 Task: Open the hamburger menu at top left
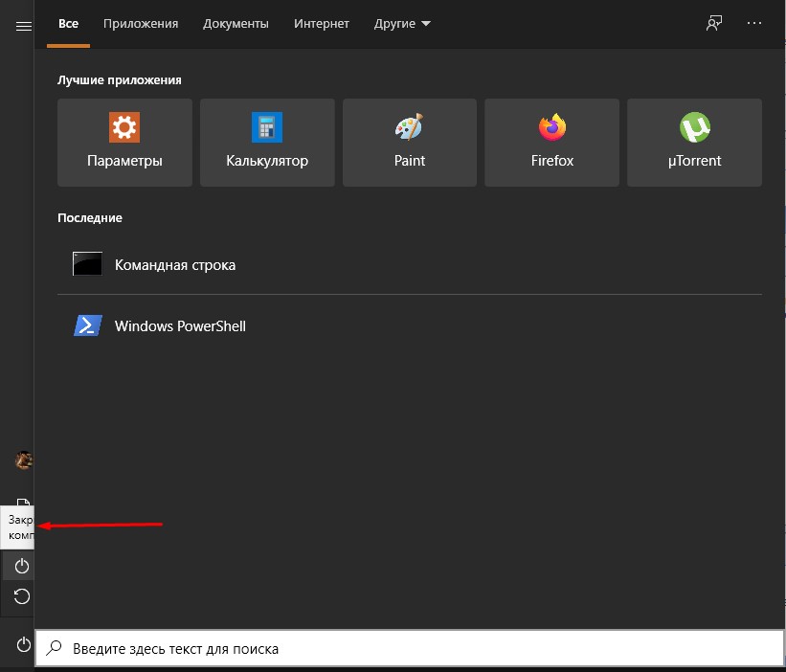pyautogui.click(x=24, y=27)
